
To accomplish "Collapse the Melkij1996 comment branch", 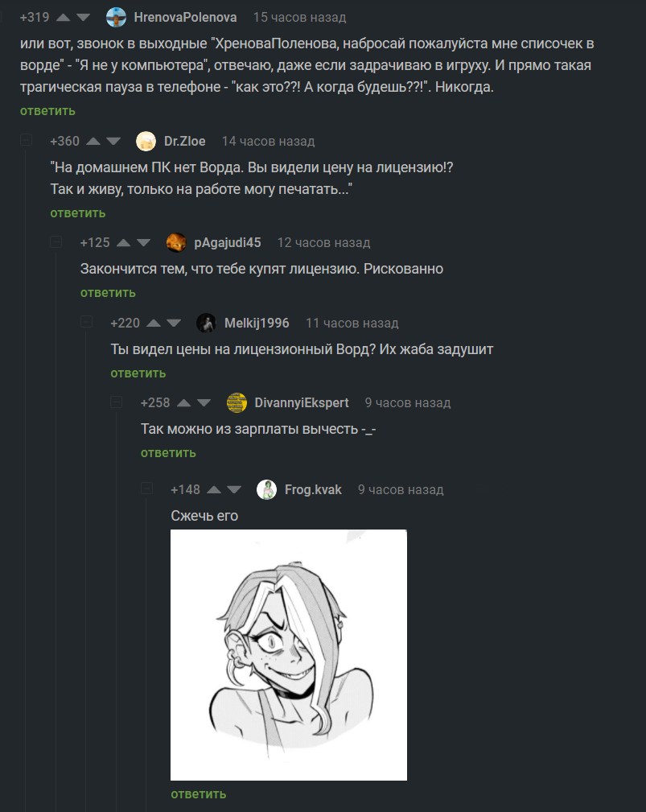I will (x=86, y=322).
